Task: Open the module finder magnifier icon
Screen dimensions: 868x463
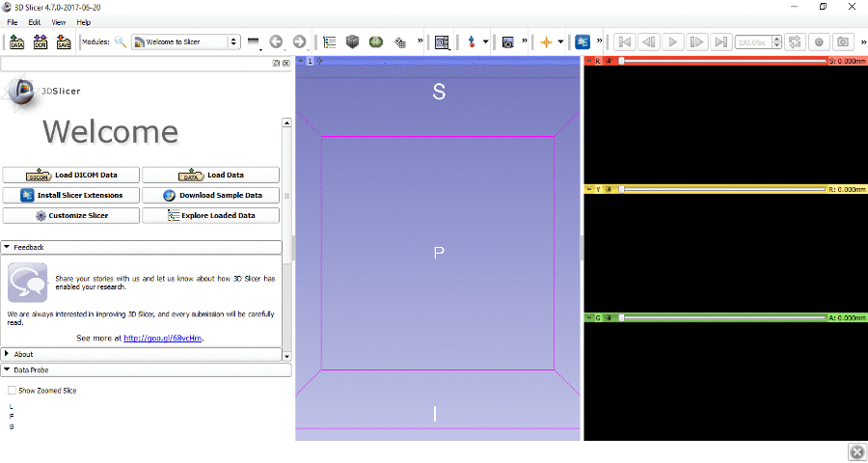Action: (x=121, y=42)
